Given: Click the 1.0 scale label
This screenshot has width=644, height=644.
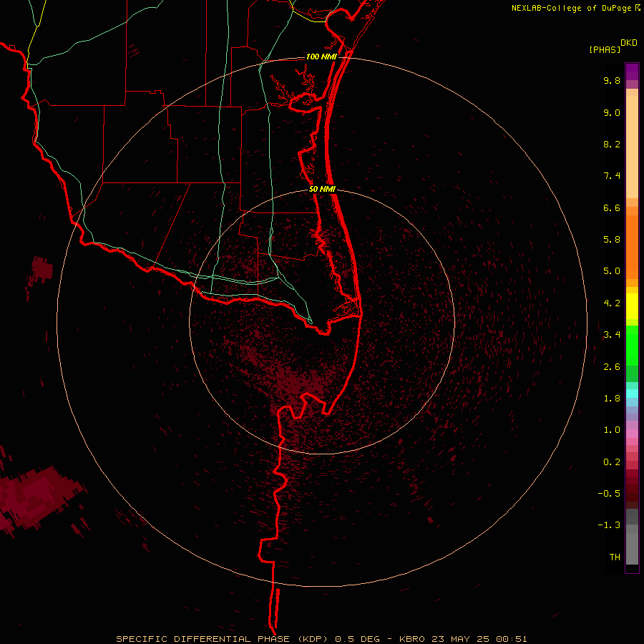Looking at the screenshot, I should [x=612, y=430].
